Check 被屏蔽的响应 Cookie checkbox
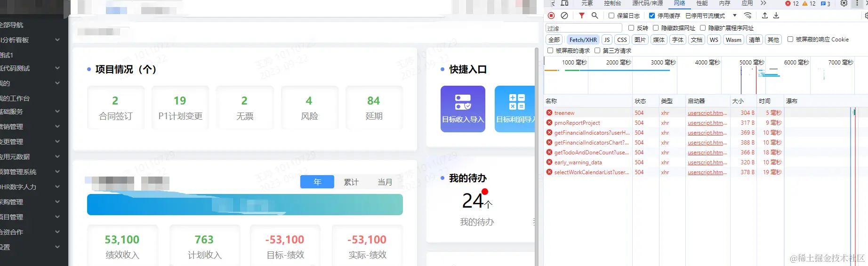868x266 pixels. pos(790,40)
